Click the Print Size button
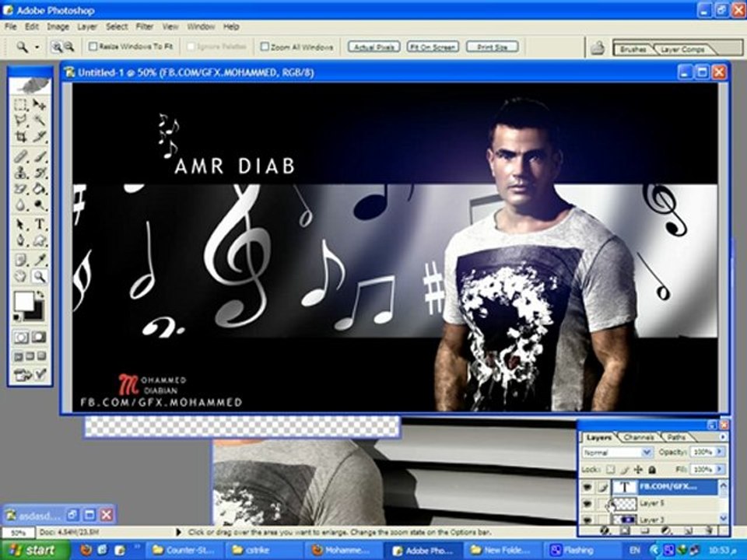Viewport: 747px width, 560px height. coord(492,47)
